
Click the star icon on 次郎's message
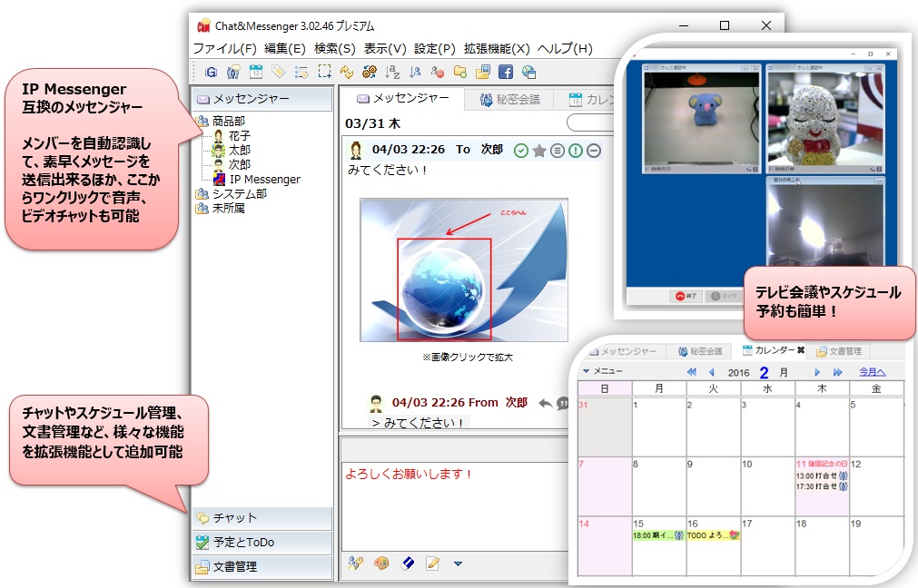click(539, 151)
